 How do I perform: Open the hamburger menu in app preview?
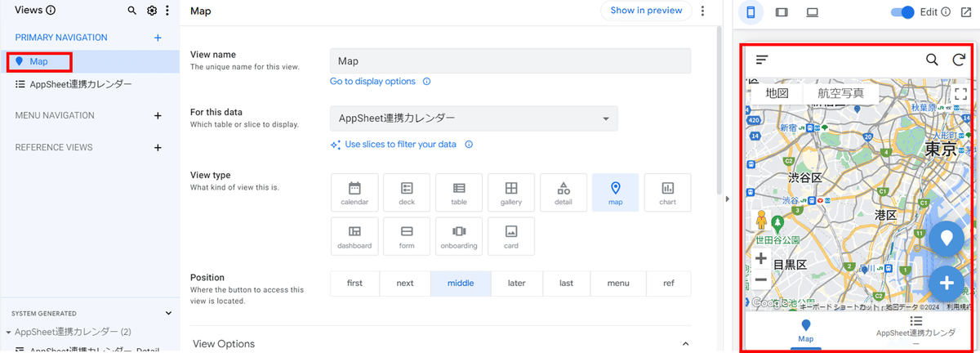[x=762, y=60]
